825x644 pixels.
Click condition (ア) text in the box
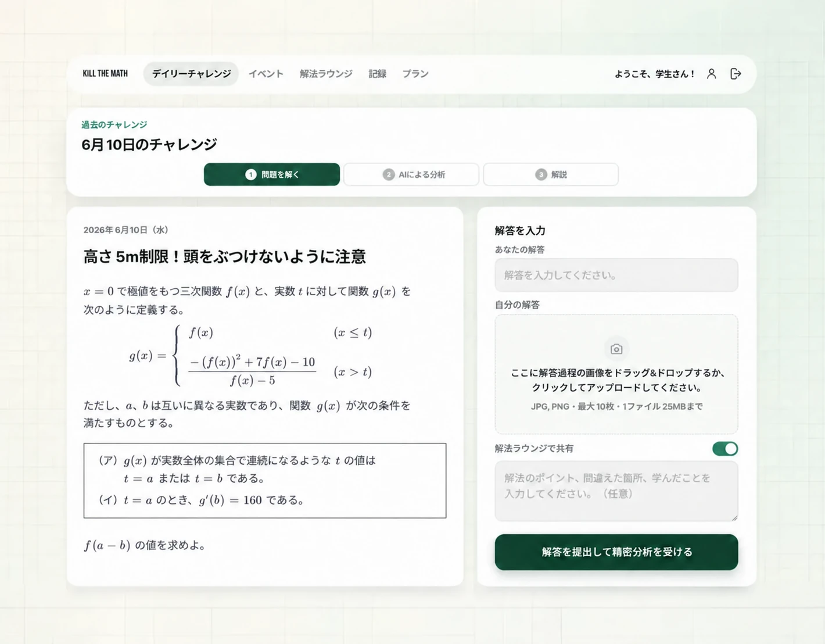pyautogui.click(x=237, y=469)
